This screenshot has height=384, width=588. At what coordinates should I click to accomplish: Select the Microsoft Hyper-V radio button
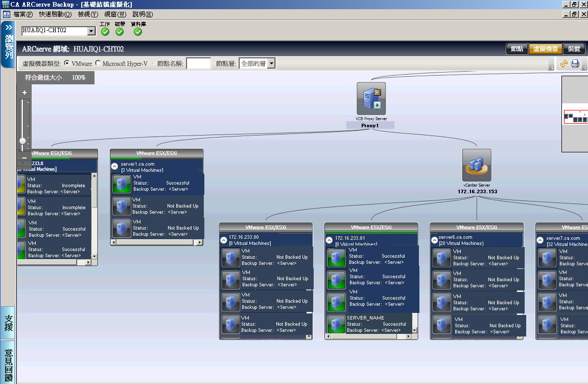pos(98,63)
